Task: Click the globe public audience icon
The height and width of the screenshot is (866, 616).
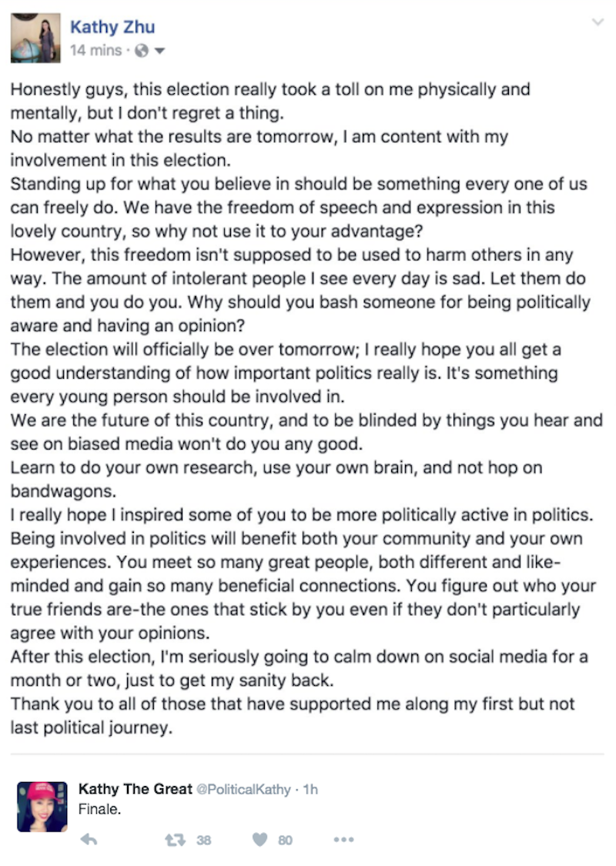Action: tap(142, 51)
